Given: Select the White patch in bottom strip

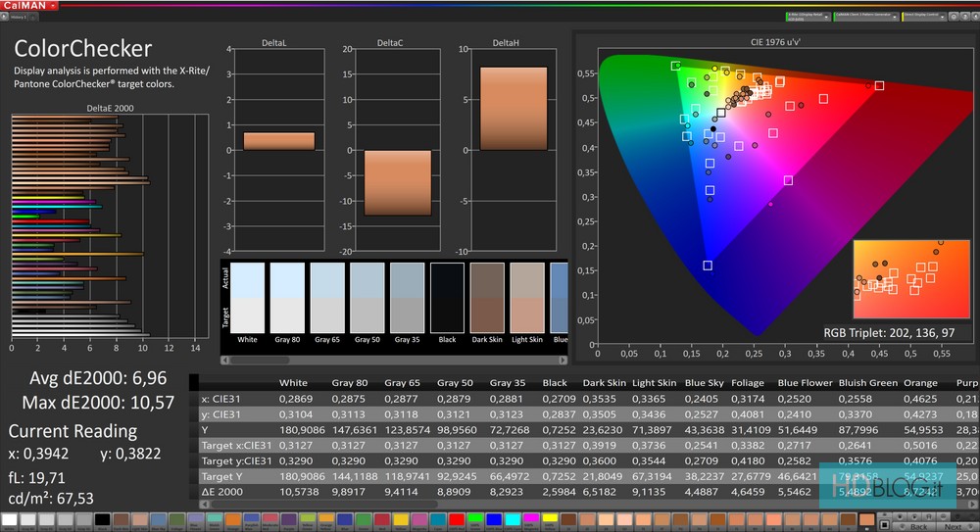Looking at the screenshot, I should point(12,519).
